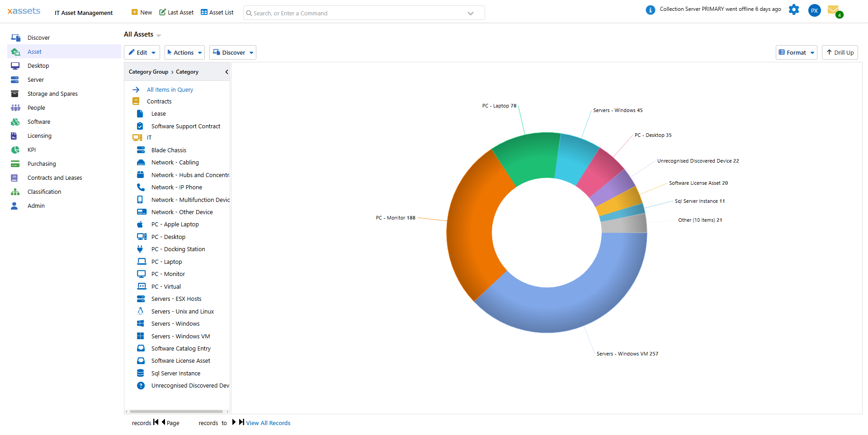The width and height of the screenshot is (868, 435).
Task: Open the search command dropdown arrow
Action: (471, 13)
